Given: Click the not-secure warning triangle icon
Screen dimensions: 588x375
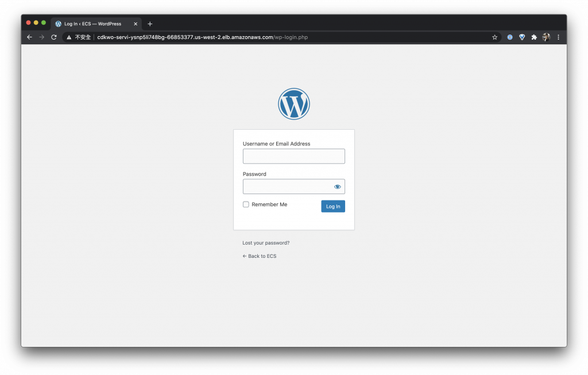Looking at the screenshot, I should 69,37.
